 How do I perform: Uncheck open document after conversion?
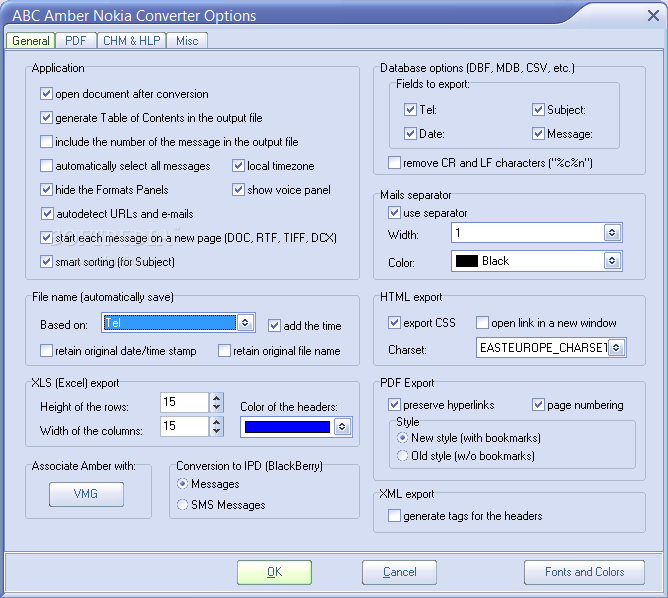click(x=46, y=94)
